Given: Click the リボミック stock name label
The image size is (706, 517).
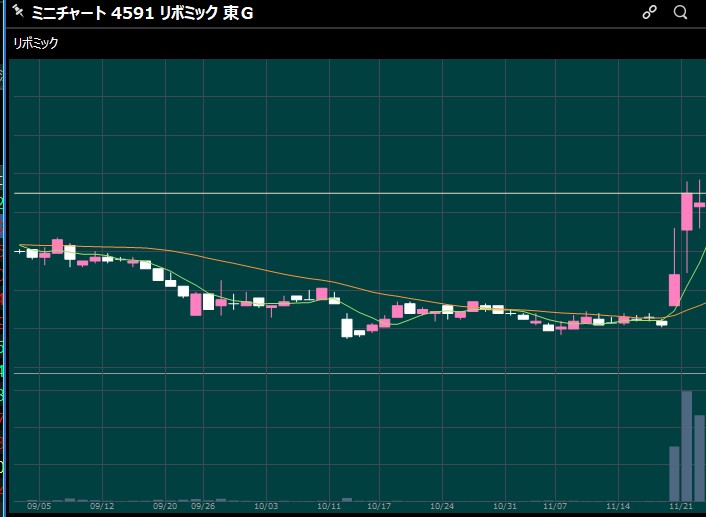Looking at the screenshot, I should (x=36, y=43).
